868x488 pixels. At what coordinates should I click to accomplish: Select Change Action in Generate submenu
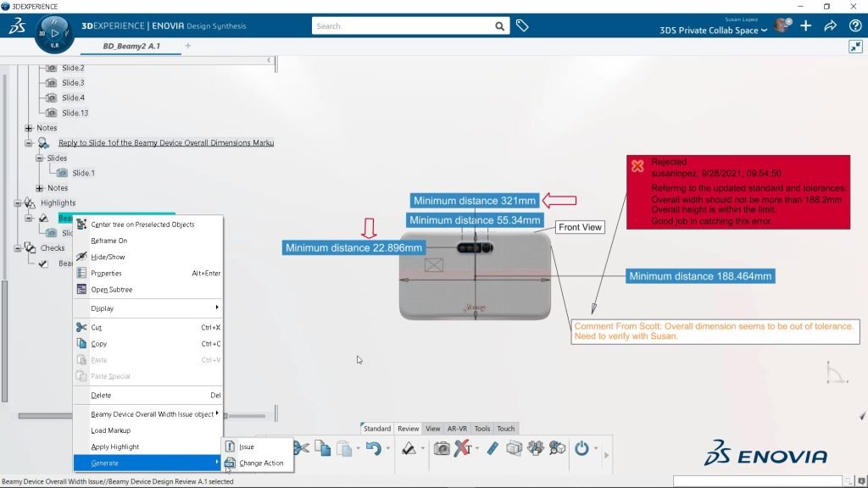(x=258, y=463)
